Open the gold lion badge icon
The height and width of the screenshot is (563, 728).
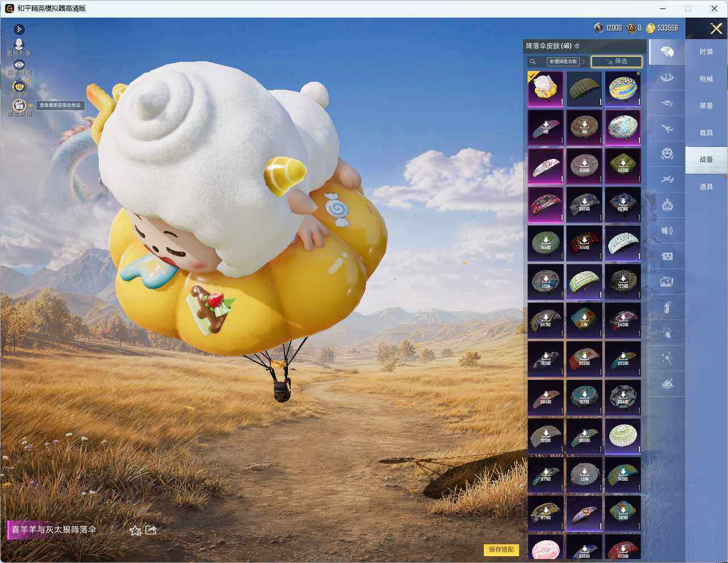pos(19,86)
